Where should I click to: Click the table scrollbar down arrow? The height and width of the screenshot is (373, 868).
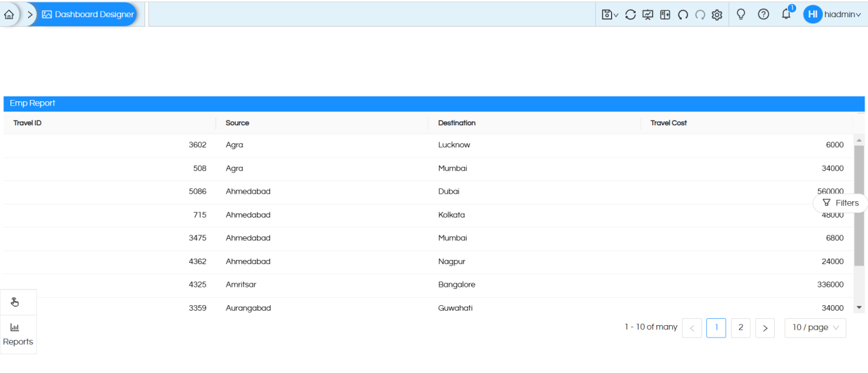[x=859, y=308]
